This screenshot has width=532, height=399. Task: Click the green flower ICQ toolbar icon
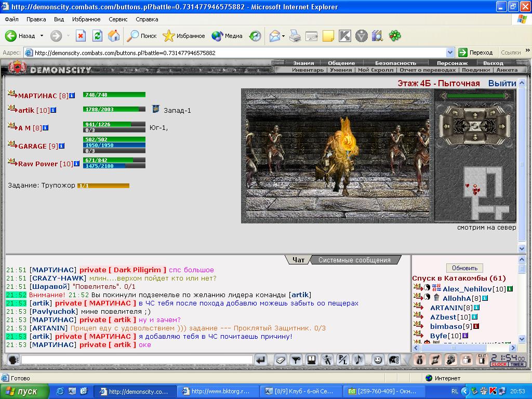point(395,36)
